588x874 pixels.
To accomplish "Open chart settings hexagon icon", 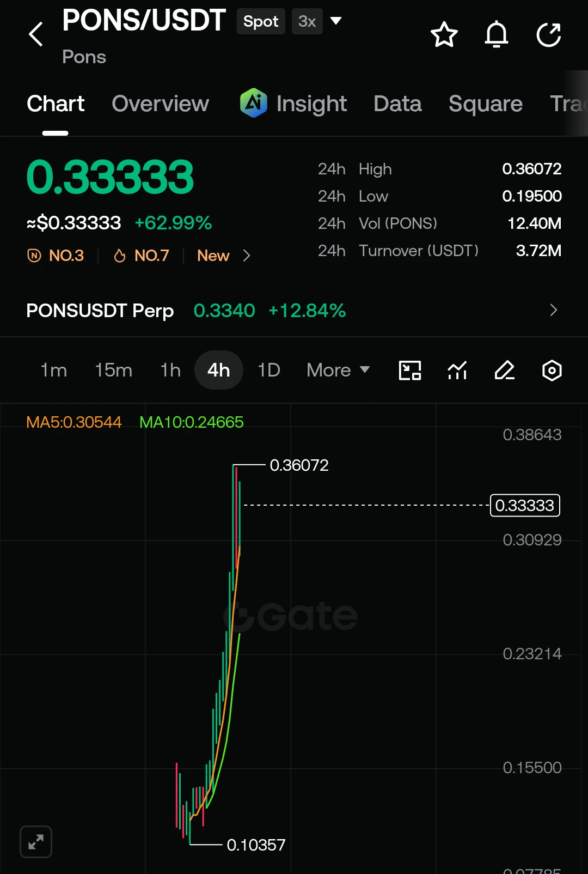I will click(552, 371).
